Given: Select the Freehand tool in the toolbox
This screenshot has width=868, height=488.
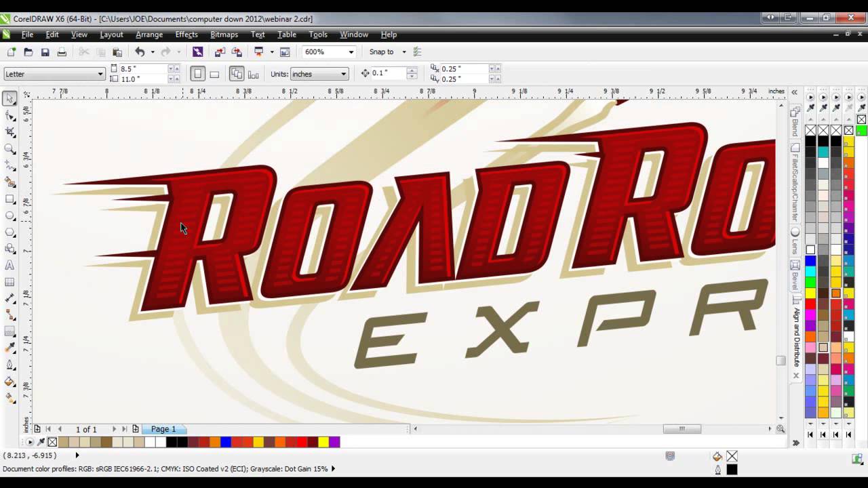Looking at the screenshot, I should [x=9, y=165].
